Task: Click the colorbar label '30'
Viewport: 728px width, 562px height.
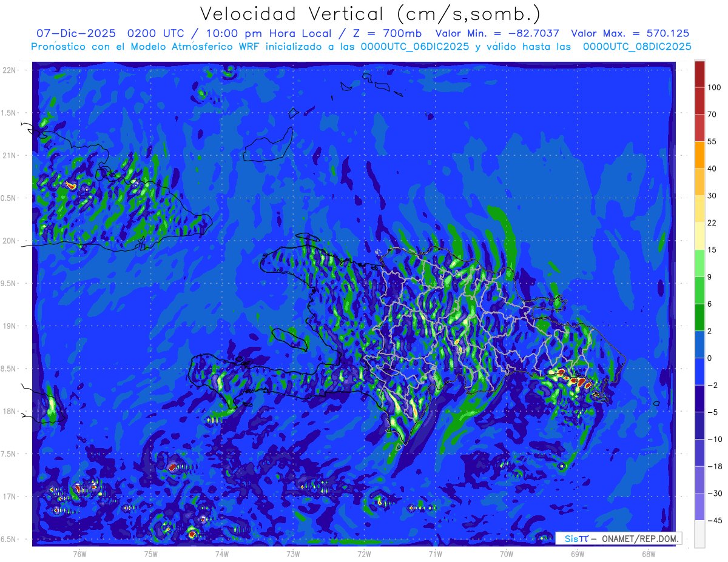Action: click(713, 195)
